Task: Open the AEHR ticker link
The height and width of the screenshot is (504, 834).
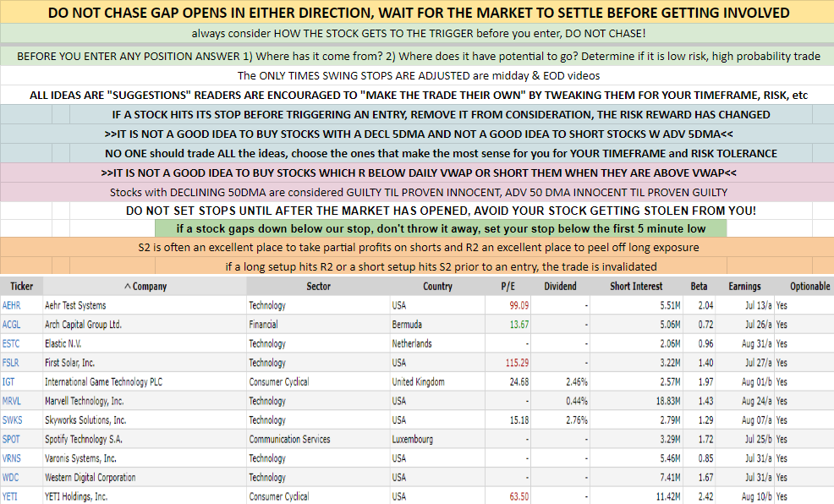Action: (x=11, y=305)
